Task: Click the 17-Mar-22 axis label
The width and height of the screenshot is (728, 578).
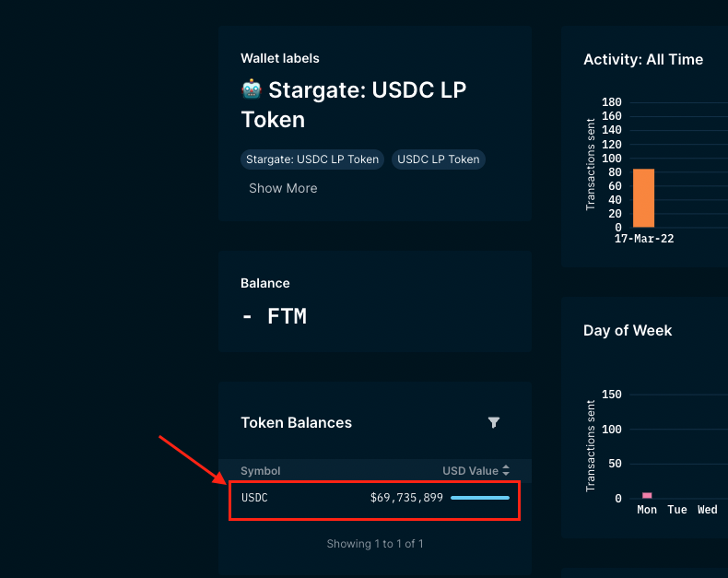Action: [x=644, y=239]
